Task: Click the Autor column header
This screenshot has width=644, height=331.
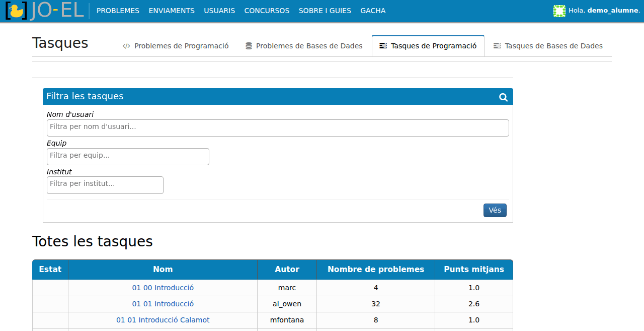Action: 287,270
